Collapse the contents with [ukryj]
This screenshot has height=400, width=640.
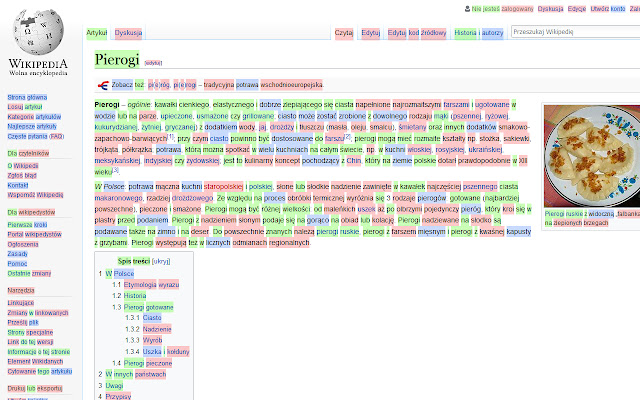pyautogui.click(x=161, y=261)
